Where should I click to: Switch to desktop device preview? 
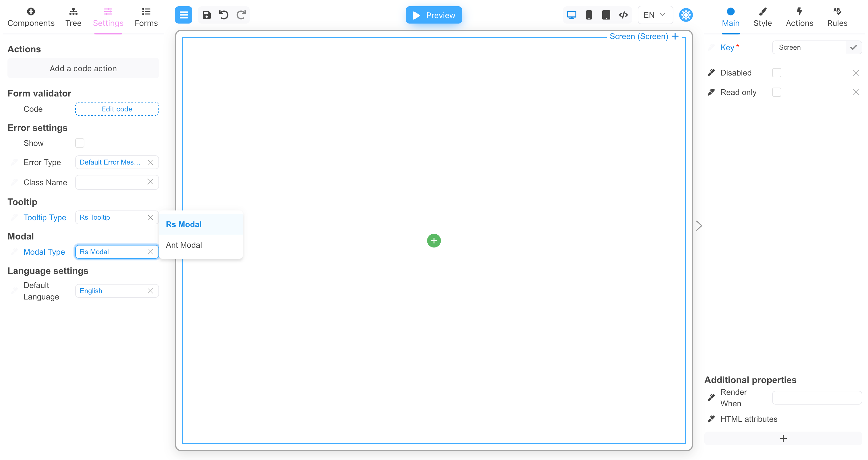(571, 15)
